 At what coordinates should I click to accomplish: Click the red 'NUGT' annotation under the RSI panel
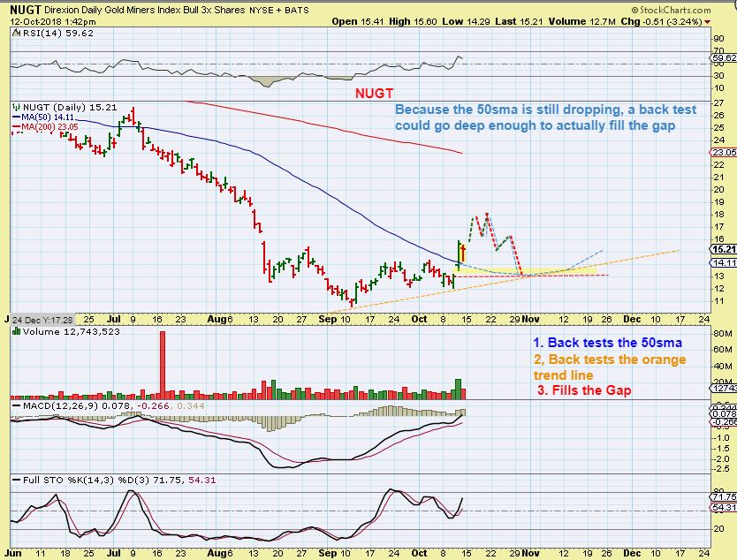374,94
